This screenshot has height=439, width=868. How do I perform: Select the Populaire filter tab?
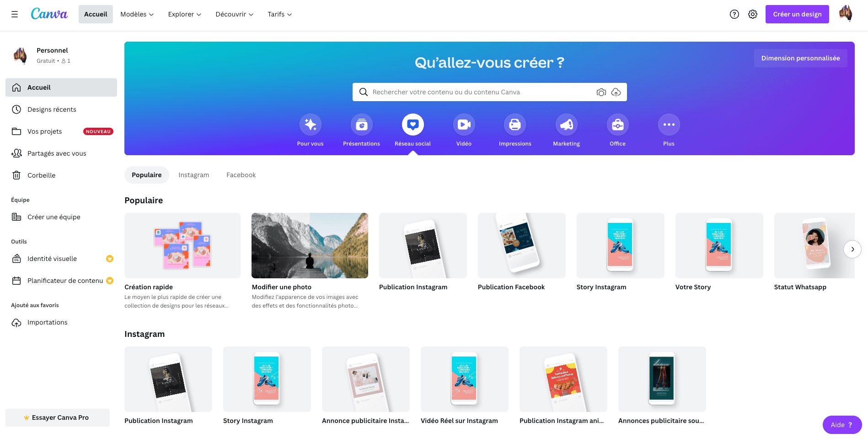[x=146, y=175]
